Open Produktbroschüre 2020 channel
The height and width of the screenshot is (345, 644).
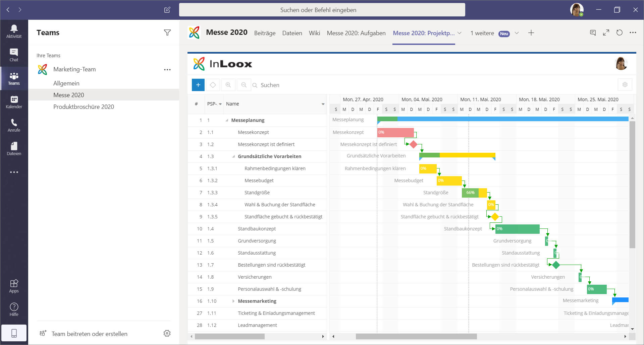click(84, 107)
